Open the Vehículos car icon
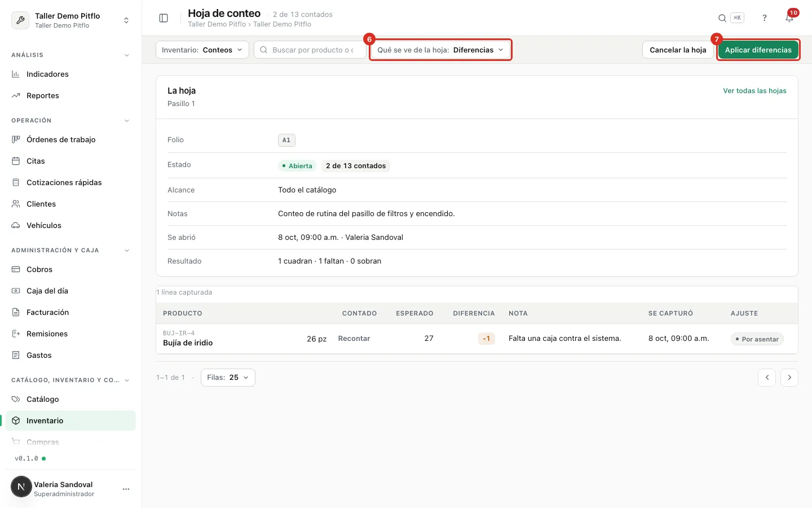812x508 pixels. pyautogui.click(x=16, y=225)
